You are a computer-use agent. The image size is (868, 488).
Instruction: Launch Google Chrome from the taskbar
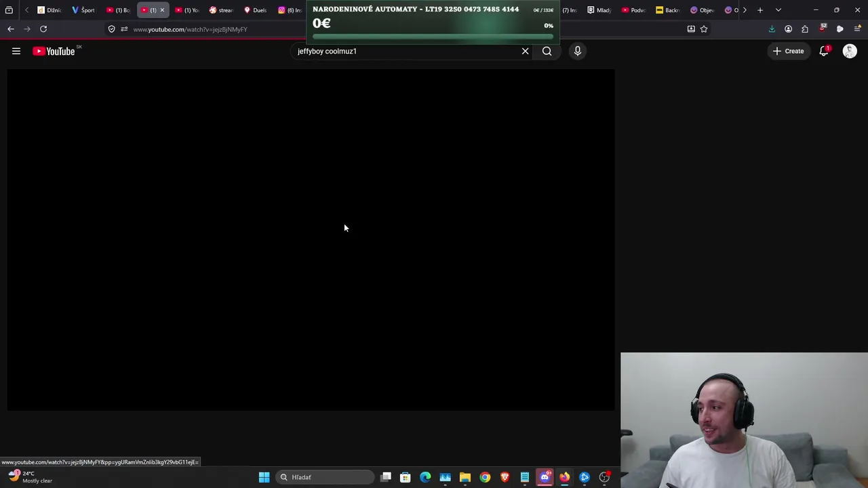pos(485,477)
